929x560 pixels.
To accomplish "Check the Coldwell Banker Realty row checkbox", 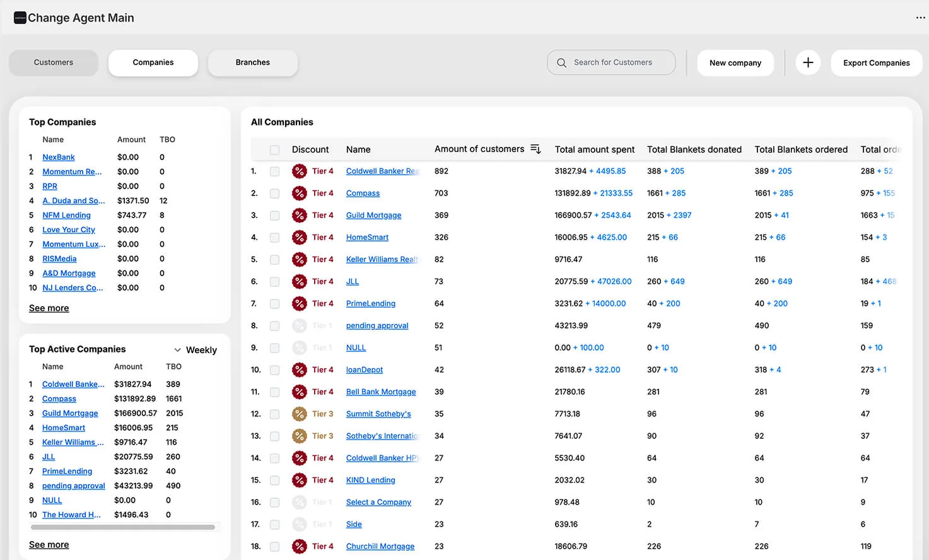I will (x=274, y=172).
